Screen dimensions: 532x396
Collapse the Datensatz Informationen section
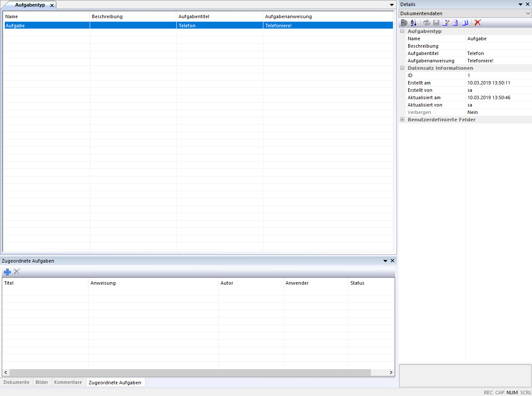coord(402,68)
